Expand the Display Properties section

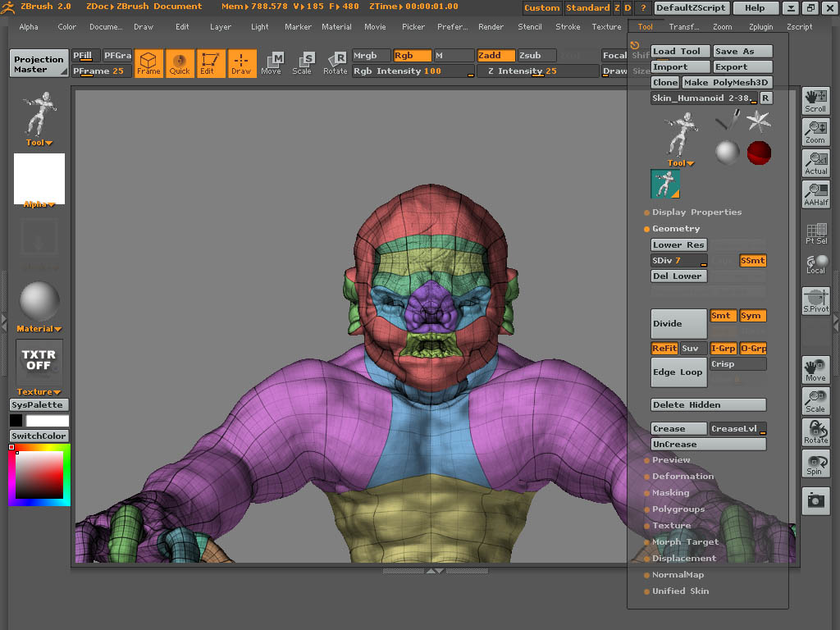pyautogui.click(x=696, y=212)
